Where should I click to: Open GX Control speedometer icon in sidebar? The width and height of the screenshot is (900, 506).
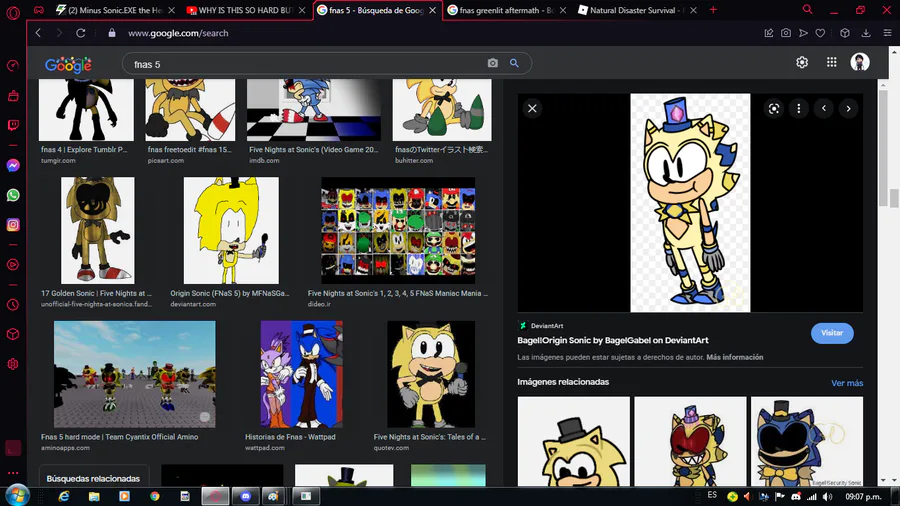(13, 66)
